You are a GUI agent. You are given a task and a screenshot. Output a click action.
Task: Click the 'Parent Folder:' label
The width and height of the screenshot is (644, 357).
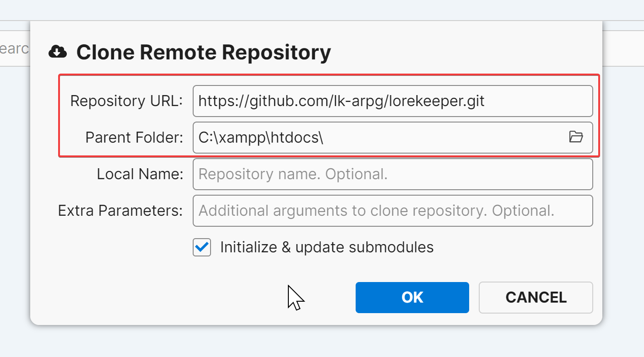pos(134,137)
